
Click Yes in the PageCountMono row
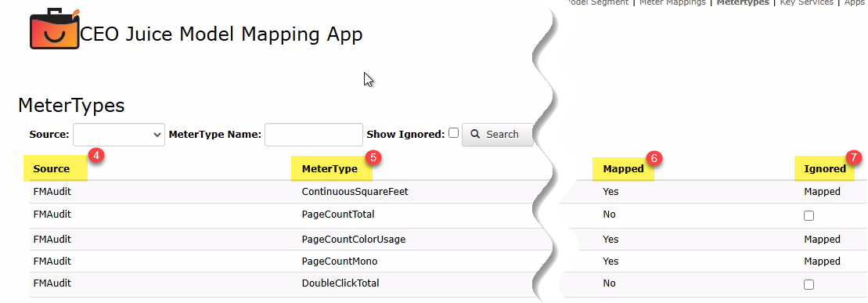(610, 261)
